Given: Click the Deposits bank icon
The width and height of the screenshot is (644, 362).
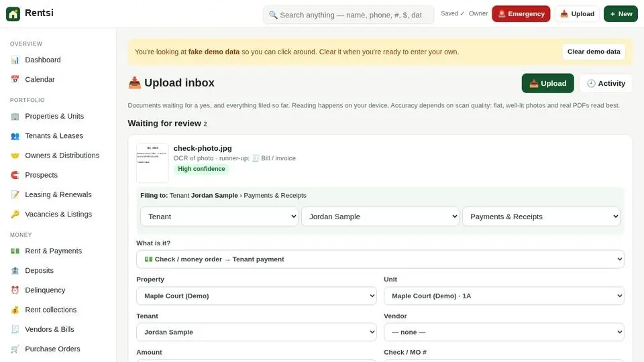Looking at the screenshot, I should [15, 270].
